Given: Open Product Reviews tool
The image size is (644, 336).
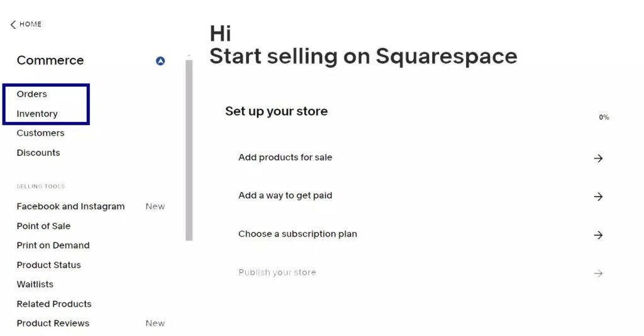Looking at the screenshot, I should click(x=53, y=323).
